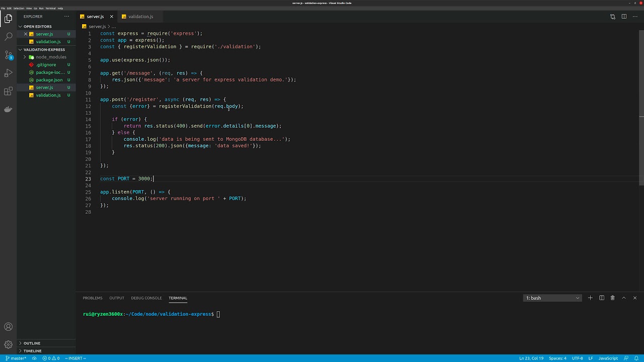Open the Source Control view
Viewport: 644px width, 362px height.
point(8,55)
